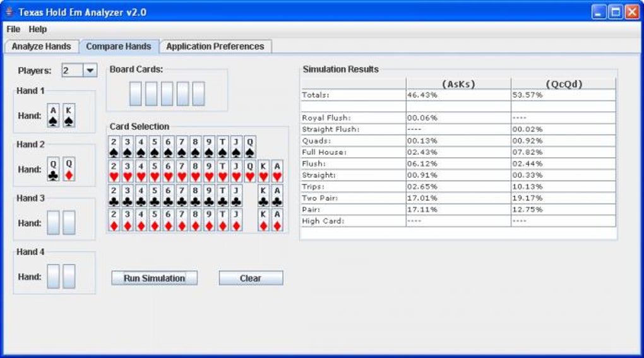Viewport: 644px width, 358px height.
Task: Click second empty card slot in Hand 4
Action: pyautogui.click(x=69, y=277)
